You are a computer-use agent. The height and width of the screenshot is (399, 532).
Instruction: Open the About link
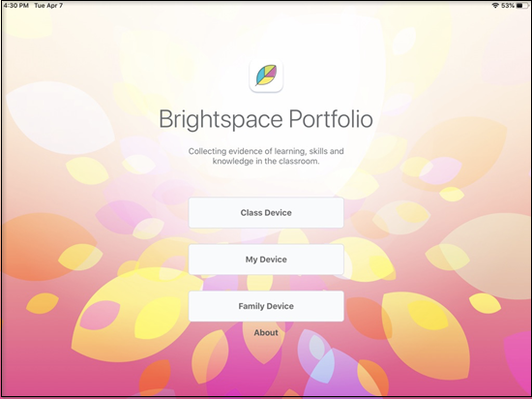click(x=266, y=333)
